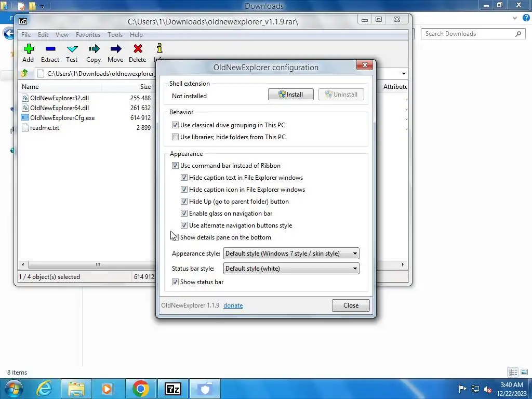
Task: Enable Use libraries; hide folders option
Action: (175, 137)
